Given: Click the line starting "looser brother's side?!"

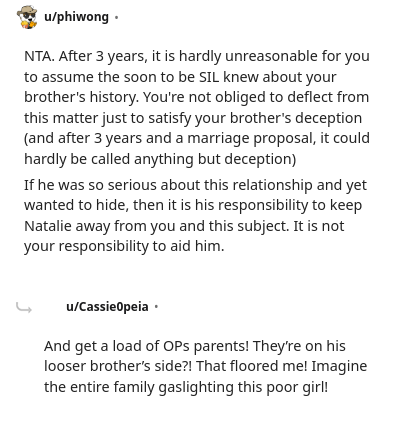Looking at the screenshot, I should click(205, 367).
